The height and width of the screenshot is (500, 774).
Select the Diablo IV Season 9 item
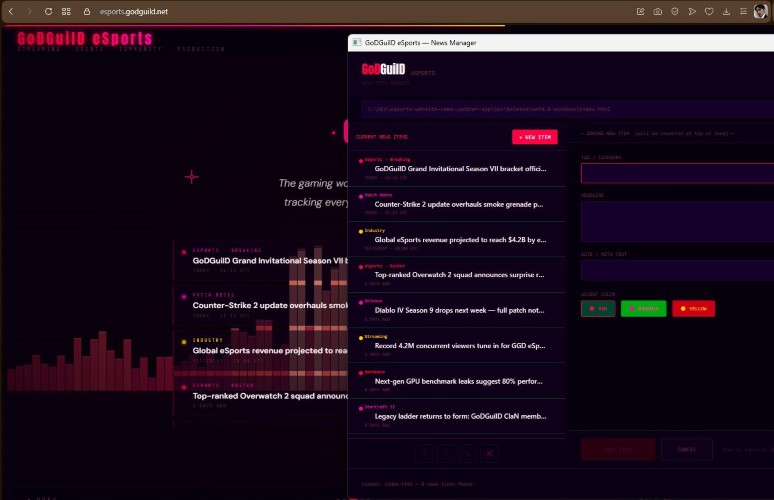457,310
